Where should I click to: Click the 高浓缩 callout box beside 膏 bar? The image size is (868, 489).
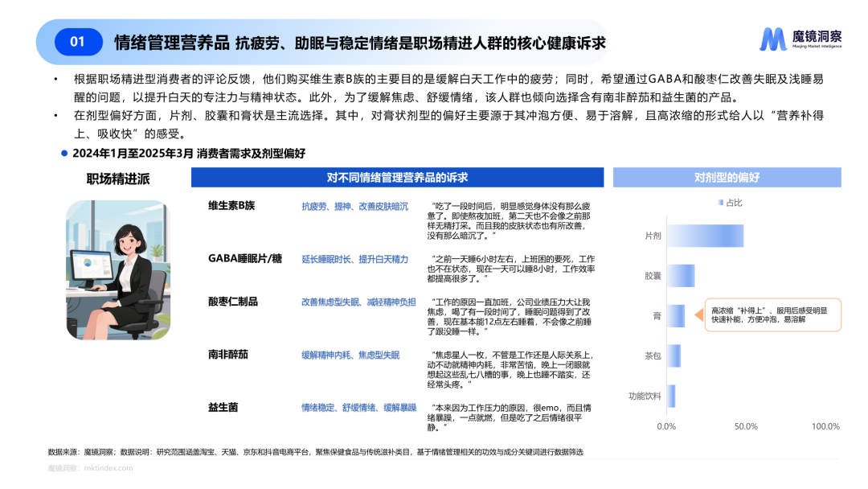click(772, 316)
